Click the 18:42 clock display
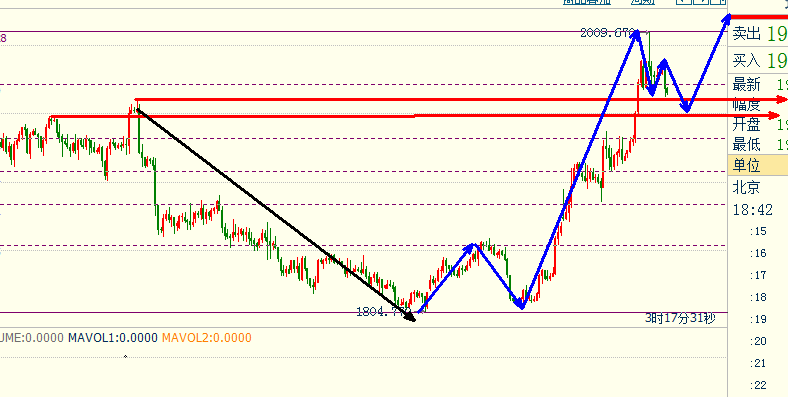Screen dimensions: 788x397 pyautogui.click(x=752, y=210)
